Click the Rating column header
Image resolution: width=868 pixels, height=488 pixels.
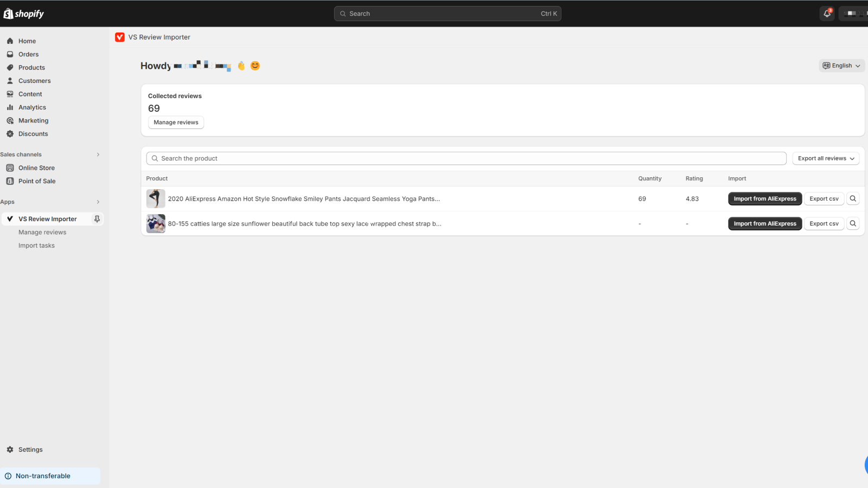click(x=694, y=178)
